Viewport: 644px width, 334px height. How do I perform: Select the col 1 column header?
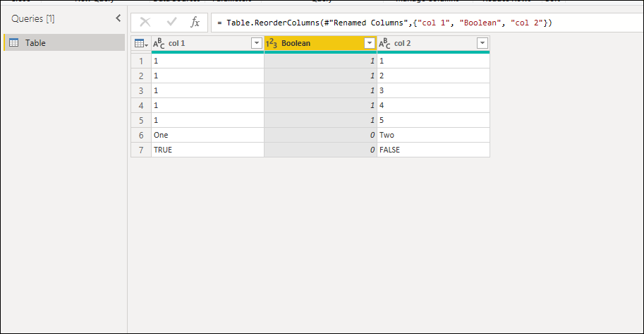tap(207, 43)
